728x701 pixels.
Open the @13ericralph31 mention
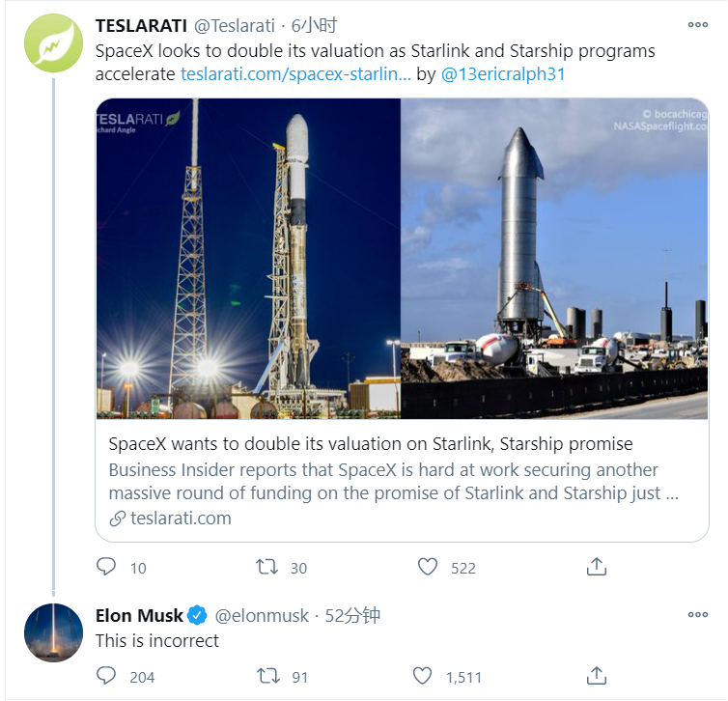click(x=502, y=73)
